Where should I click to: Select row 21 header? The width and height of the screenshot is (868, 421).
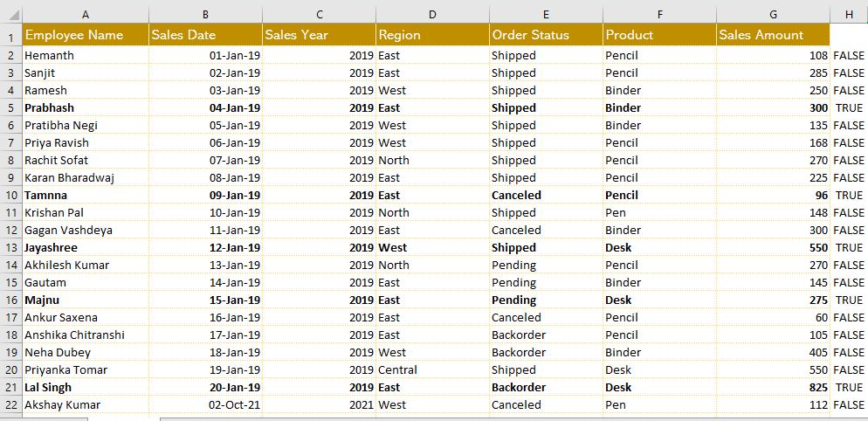pyautogui.click(x=11, y=387)
